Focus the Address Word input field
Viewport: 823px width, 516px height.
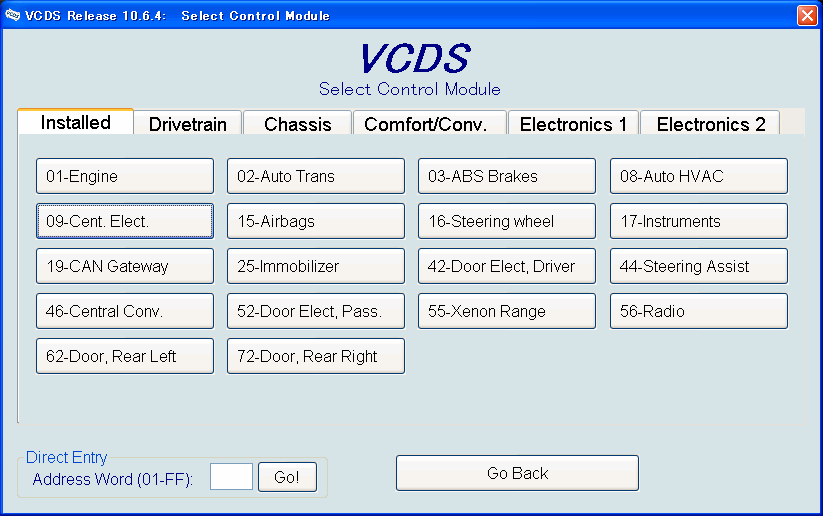pos(231,477)
